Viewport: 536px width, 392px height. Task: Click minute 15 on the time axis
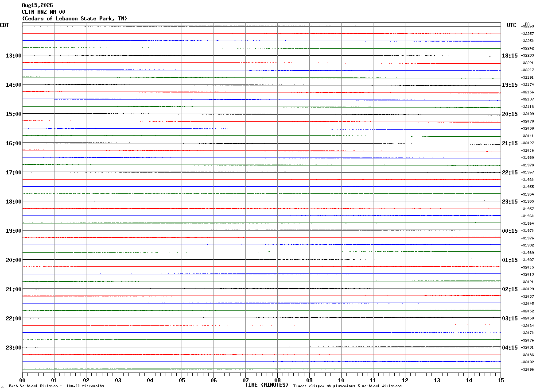tap(501, 380)
